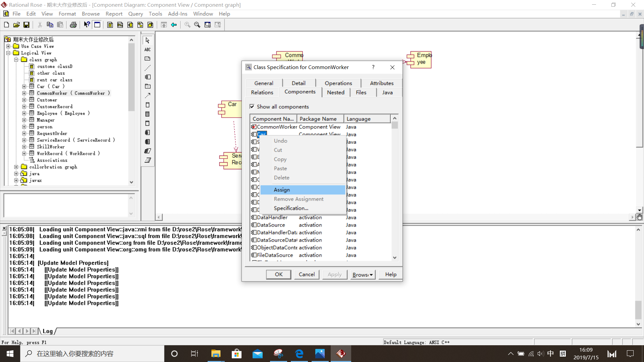Image resolution: width=644 pixels, height=362 pixels.
Task: Expand the Use Case View folder
Action: 8,46
